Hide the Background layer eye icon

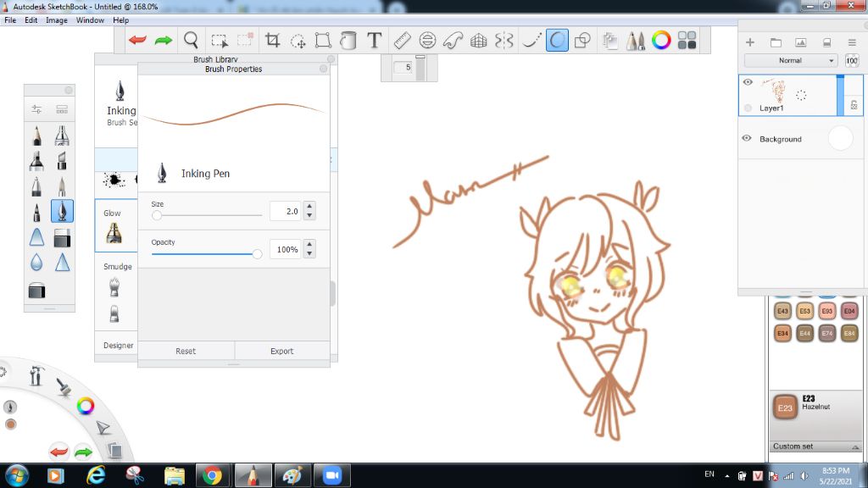(747, 138)
